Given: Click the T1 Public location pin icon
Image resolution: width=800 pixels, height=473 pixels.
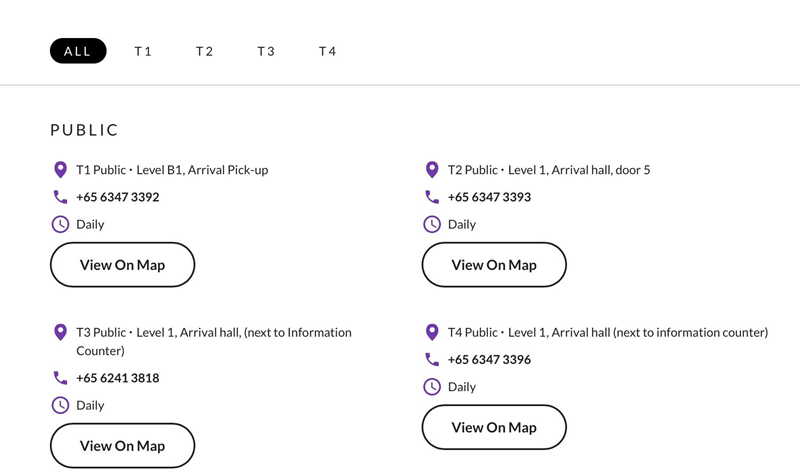Looking at the screenshot, I should [x=60, y=170].
